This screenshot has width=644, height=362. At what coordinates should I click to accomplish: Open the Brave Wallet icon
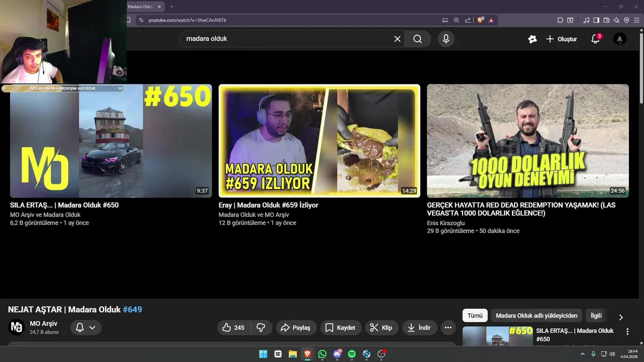tap(606, 20)
